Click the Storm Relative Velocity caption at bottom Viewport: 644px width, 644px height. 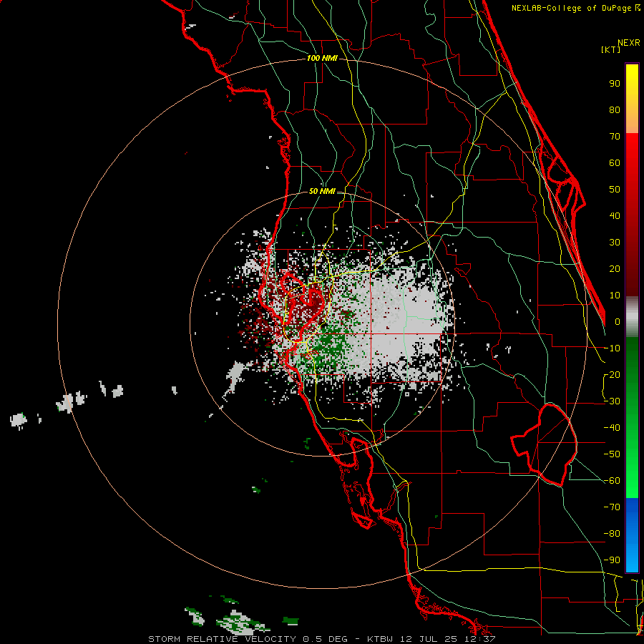coord(321,639)
